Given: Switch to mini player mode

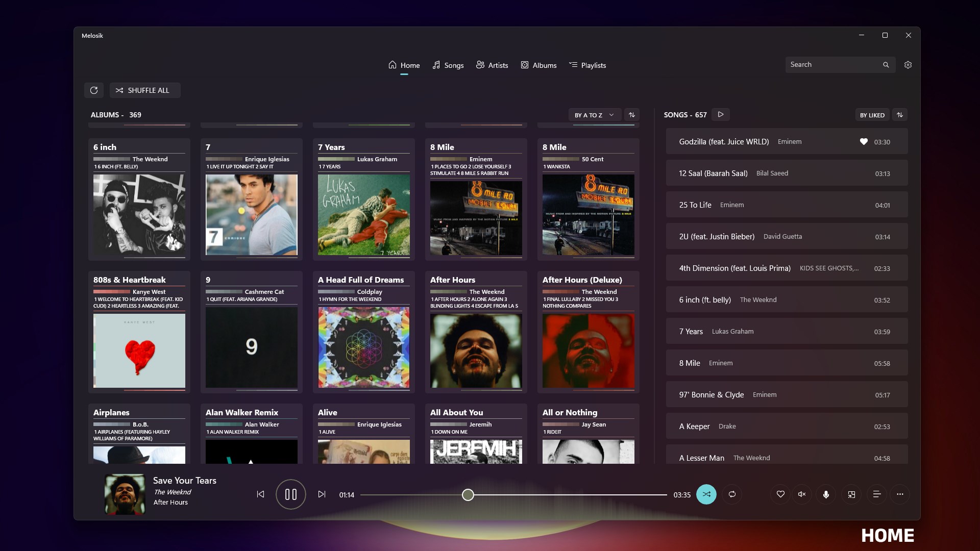Looking at the screenshot, I should coord(851,494).
